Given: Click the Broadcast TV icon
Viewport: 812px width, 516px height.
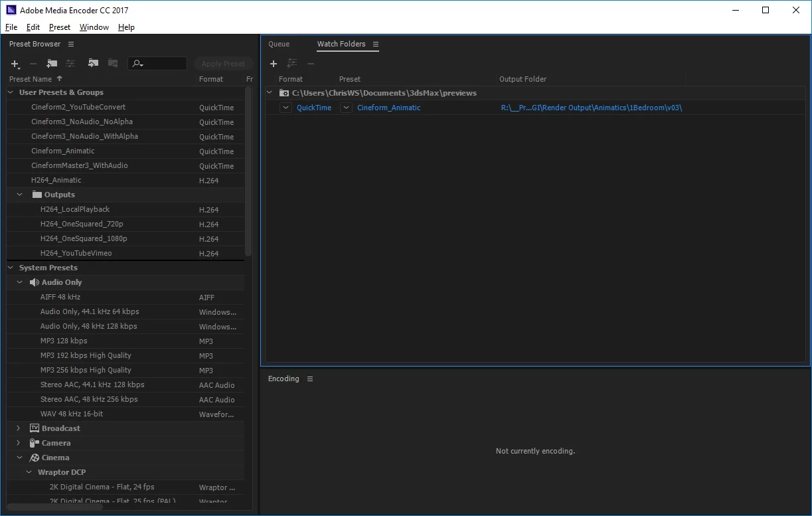Looking at the screenshot, I should 35,428.
